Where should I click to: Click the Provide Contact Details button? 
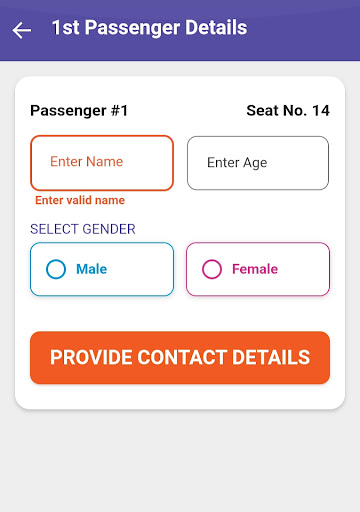(x=180, y=358)
